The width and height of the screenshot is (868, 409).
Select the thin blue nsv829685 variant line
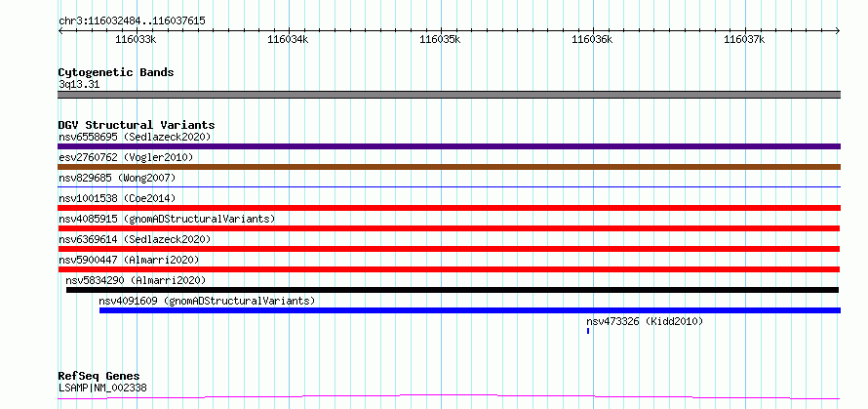click(x=449, y=186)
